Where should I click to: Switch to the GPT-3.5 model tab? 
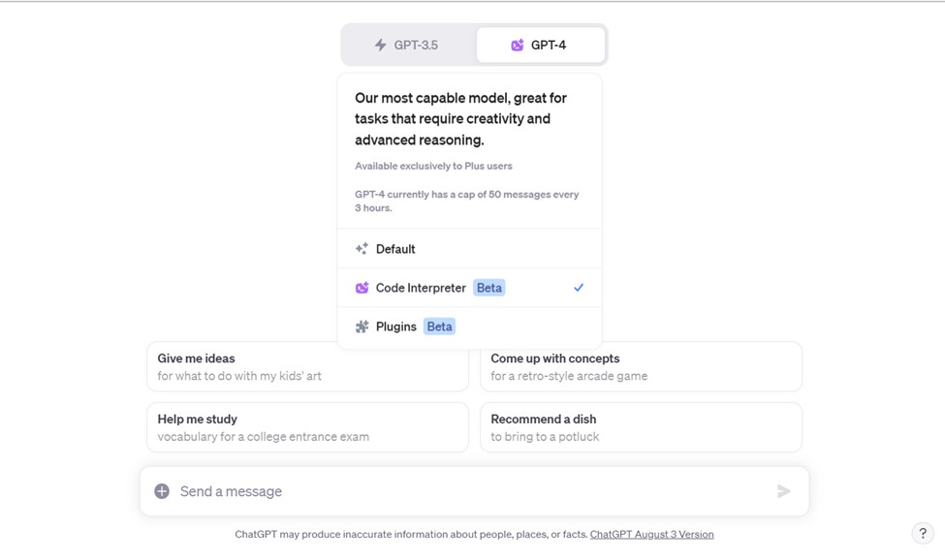pyautogui.click(x=408, y=45)
